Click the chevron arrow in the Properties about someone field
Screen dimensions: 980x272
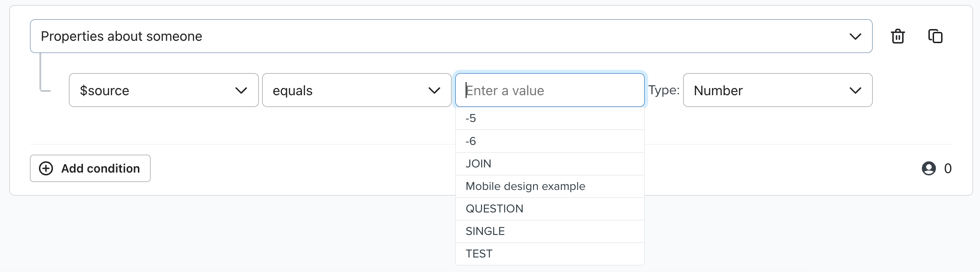[855, 37]
